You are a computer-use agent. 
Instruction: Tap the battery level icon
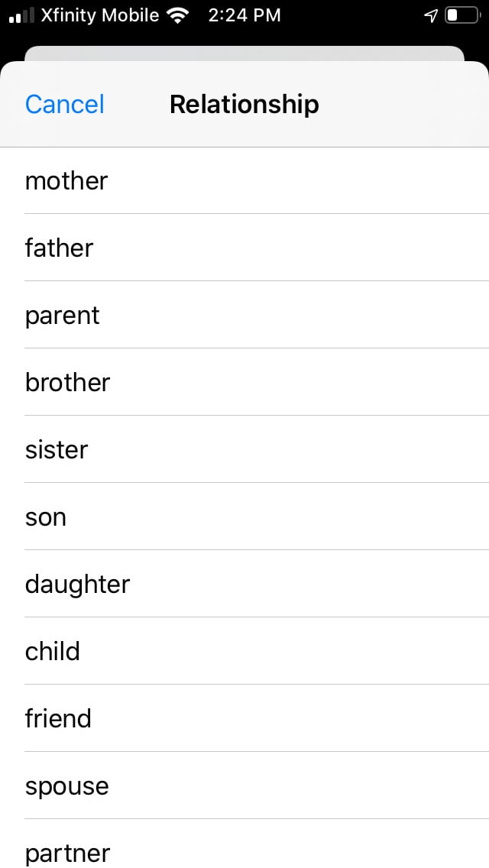[x=461, y=15]
